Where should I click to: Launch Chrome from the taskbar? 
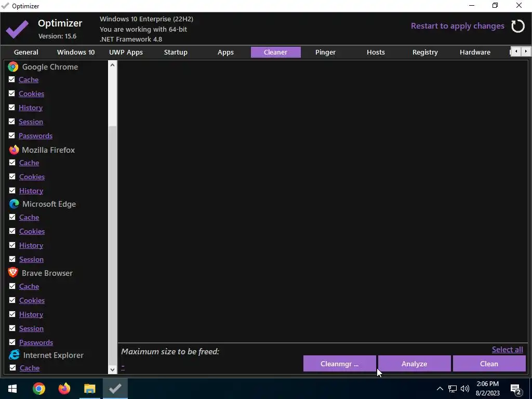tap(38, 389)
